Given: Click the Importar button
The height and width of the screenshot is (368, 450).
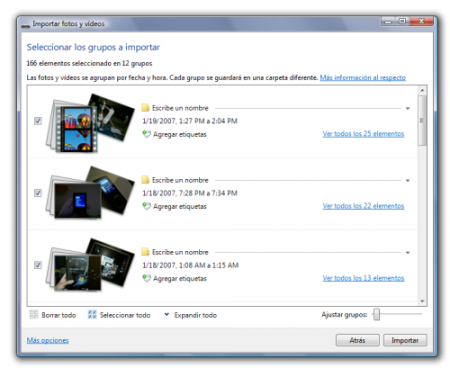Looking at the screenshot, I should [x=405, y=340].
